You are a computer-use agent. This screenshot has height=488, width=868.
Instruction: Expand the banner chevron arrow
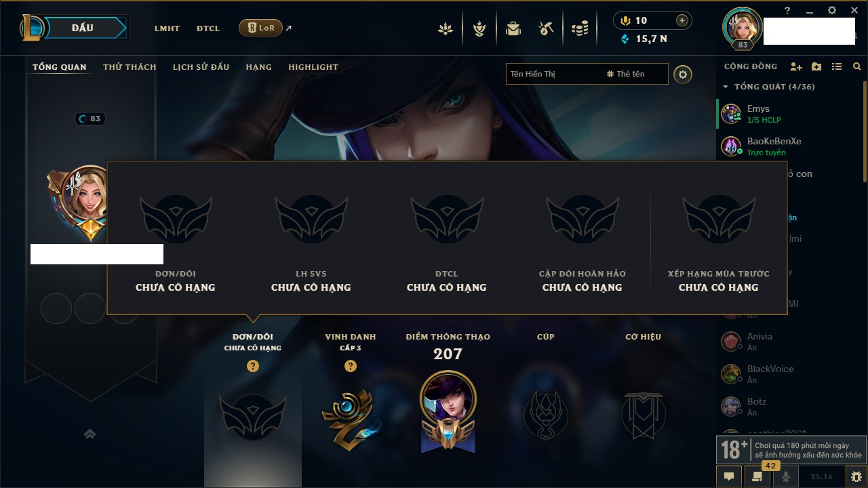point(90,434)
